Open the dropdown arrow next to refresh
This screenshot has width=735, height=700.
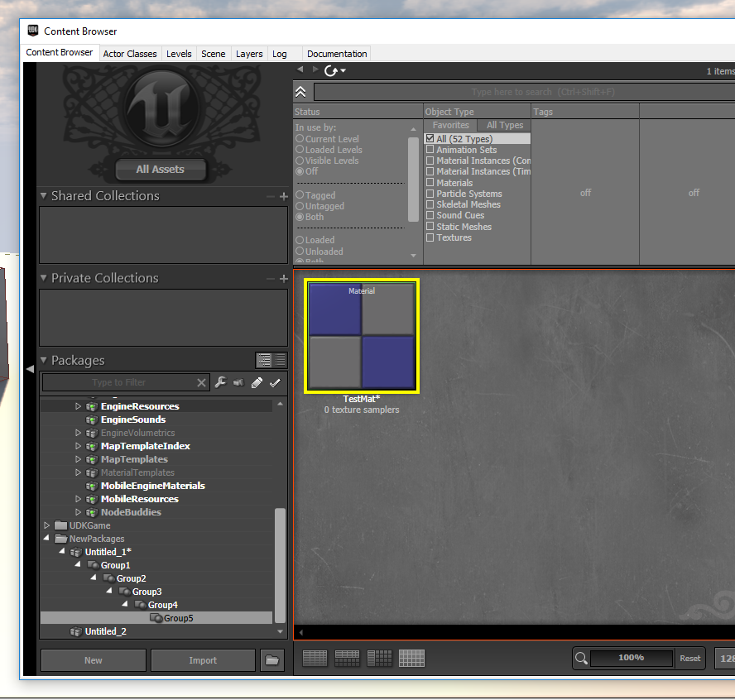[343, 71]
